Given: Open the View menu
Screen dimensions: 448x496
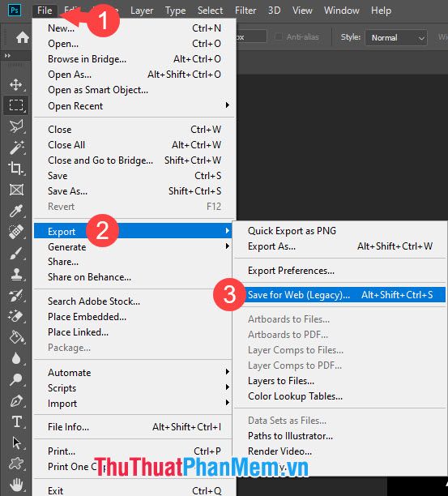Looking at the screenshot, I should tap(302, 11).
